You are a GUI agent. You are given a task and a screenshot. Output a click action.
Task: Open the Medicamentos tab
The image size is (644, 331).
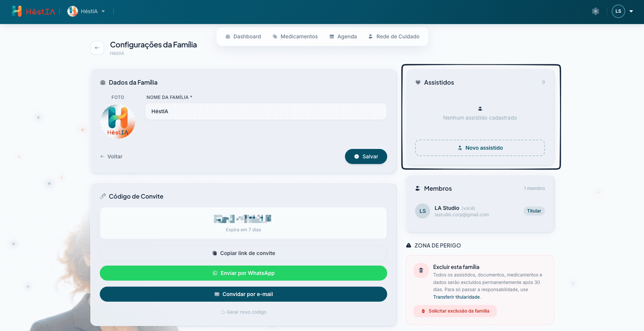295,36
